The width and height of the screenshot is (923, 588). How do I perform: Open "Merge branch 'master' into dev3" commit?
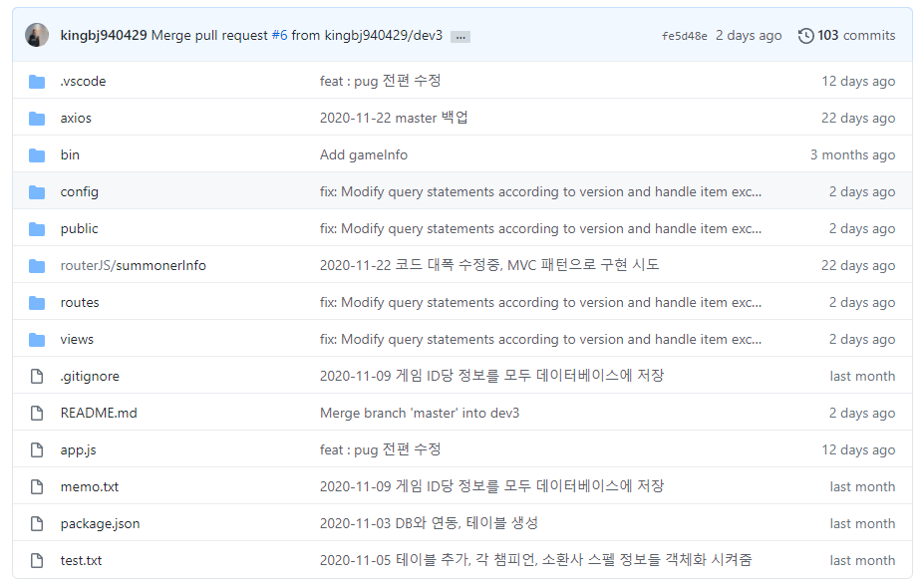(420, 414)
